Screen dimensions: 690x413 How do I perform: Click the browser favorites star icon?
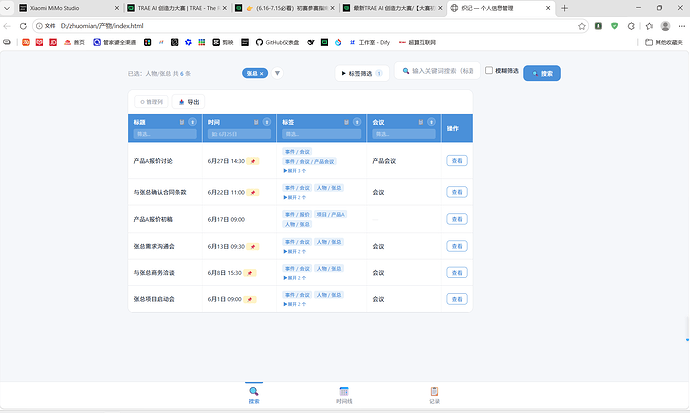[582, 26]
